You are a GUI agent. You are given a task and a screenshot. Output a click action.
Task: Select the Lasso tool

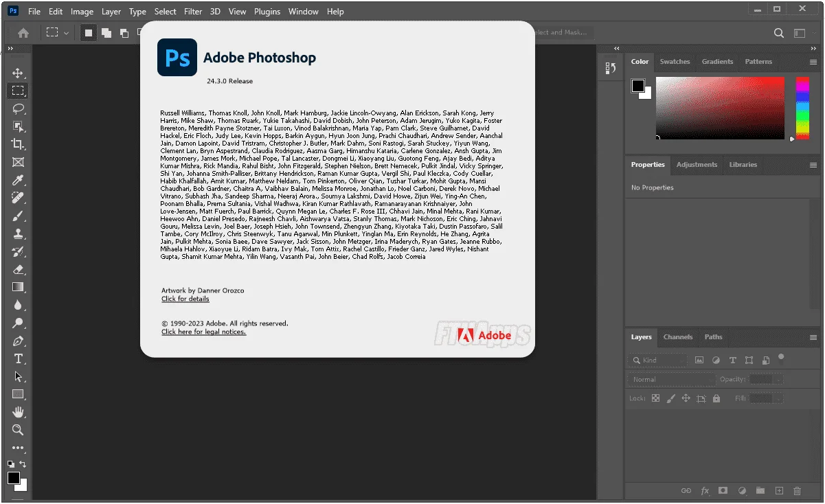click(x=18, y=108)
